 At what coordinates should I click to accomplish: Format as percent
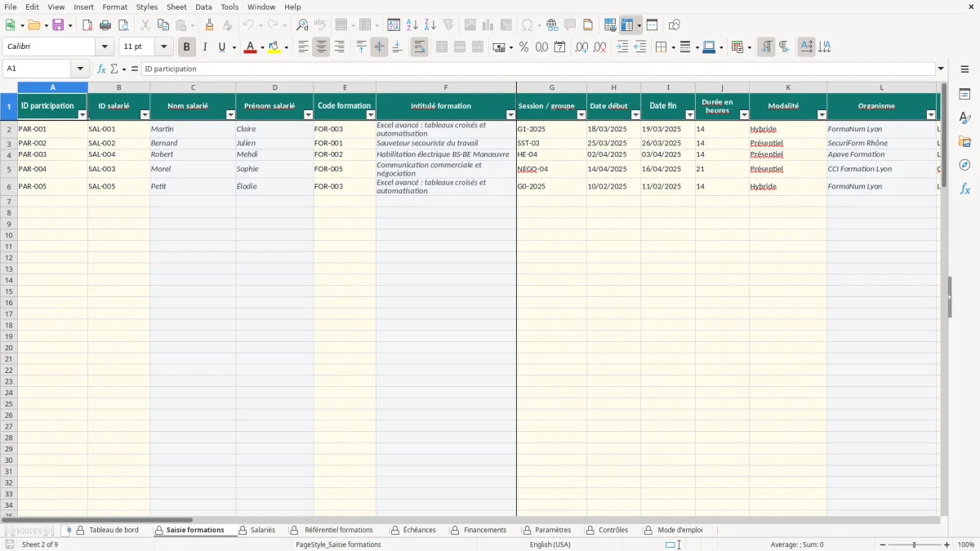(523, 47)
